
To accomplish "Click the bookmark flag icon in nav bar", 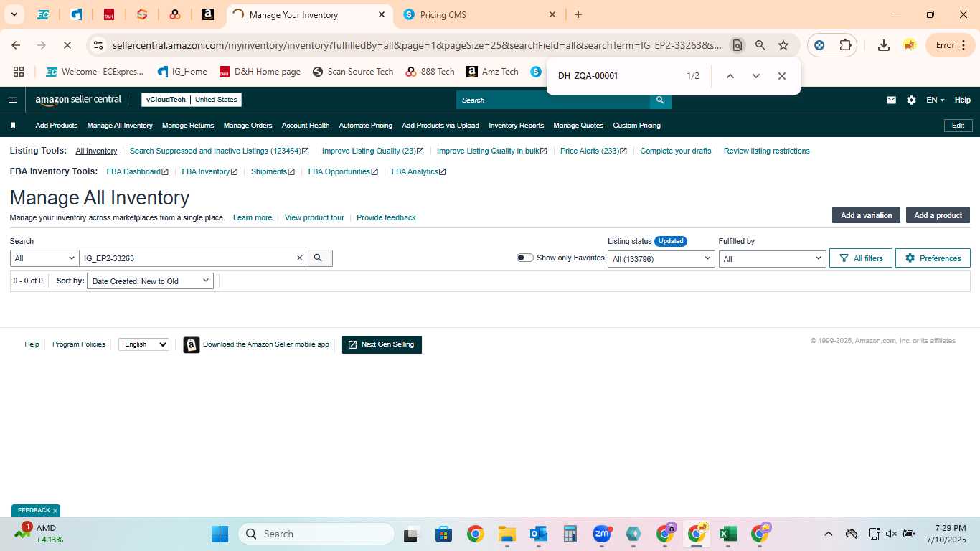I will coord(12,126).
